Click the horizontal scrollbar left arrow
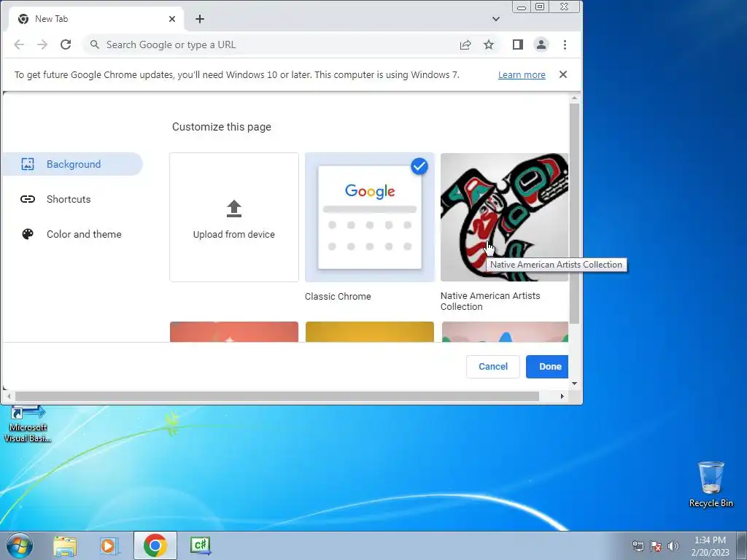Image resolution: width=747 pixels, height=560 pixels. point(9,396)
